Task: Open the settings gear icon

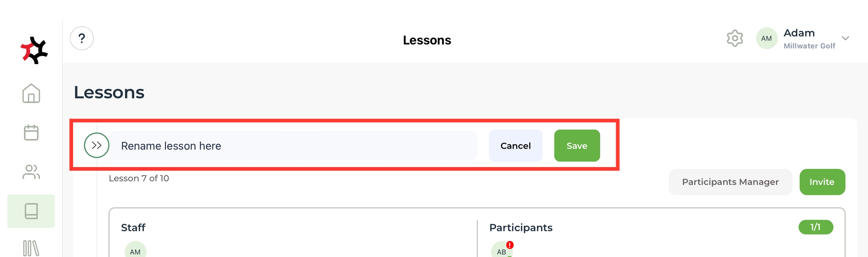Action: pos(734,38)
